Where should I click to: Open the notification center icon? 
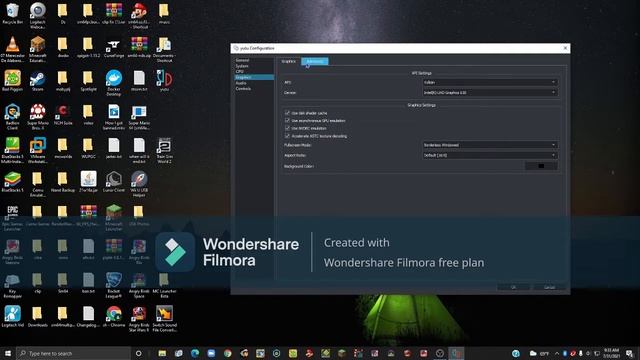630,353
